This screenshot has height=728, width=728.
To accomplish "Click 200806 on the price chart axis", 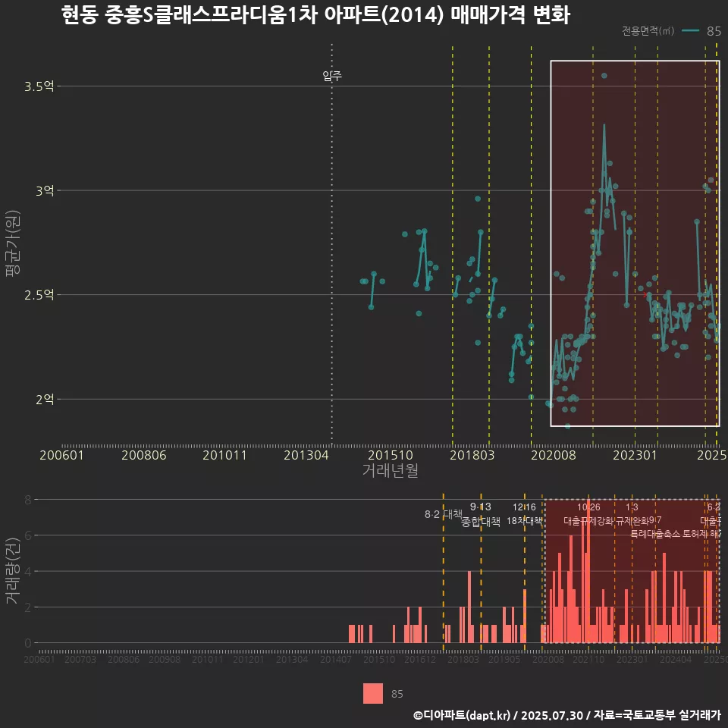I will pyautogui.click(x=143, y=455).
